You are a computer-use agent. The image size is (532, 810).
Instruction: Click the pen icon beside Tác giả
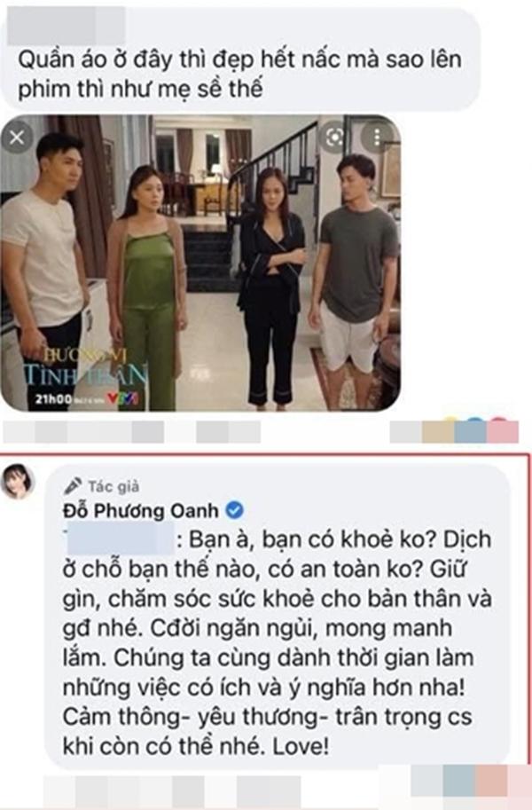point(73,486)
